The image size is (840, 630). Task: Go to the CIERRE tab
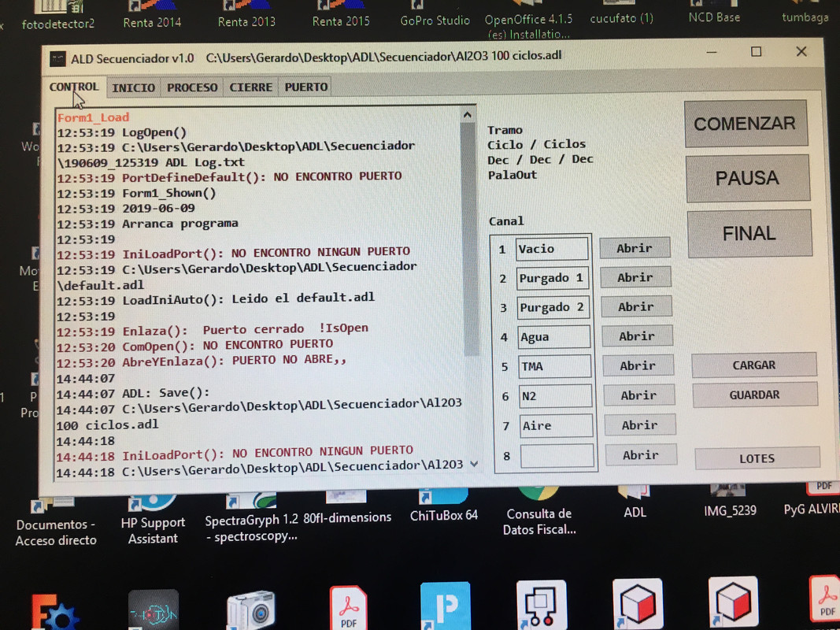point(250,87)
